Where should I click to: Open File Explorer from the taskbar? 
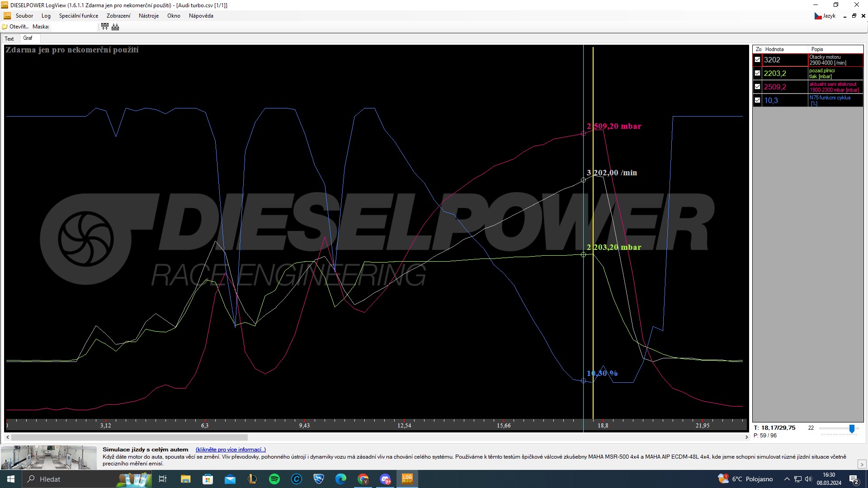tap(185, 479)
